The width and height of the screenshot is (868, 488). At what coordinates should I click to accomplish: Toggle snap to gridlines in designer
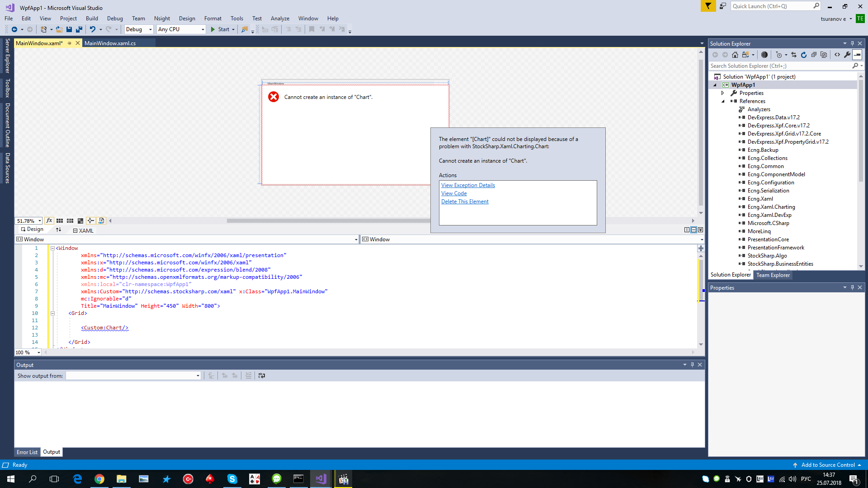coord(70,221)
